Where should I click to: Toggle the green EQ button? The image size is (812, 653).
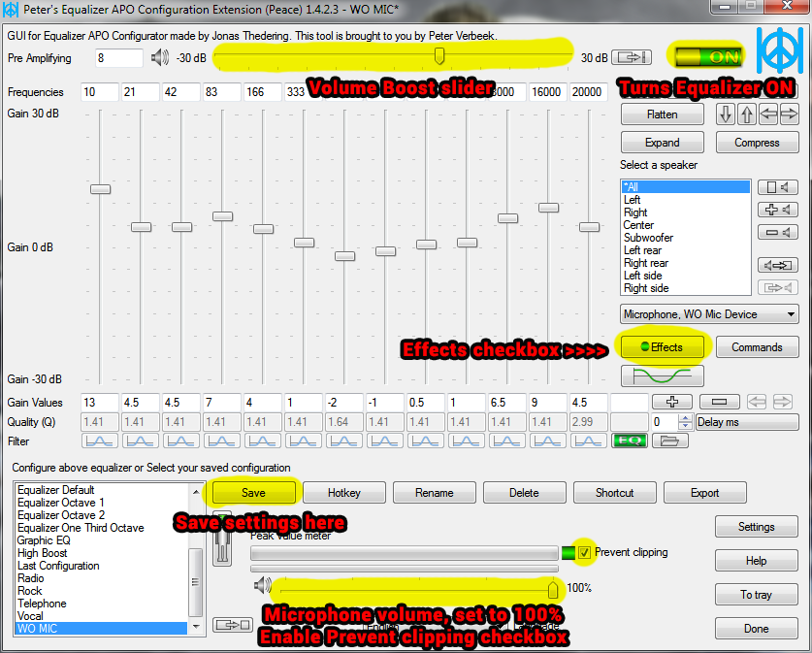pyautogui.click(x=630, y=441)
